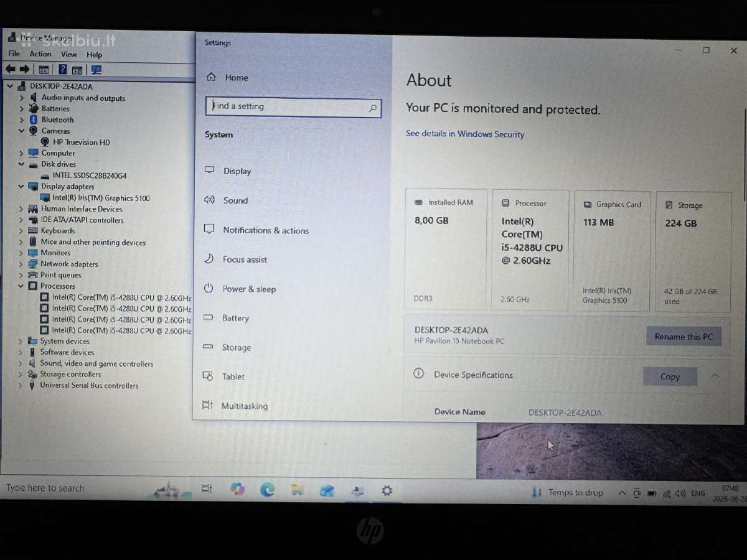Select the Keyboards icon in the device tree
This screenshot has height=560, width=747.
(x=33, y=231)
